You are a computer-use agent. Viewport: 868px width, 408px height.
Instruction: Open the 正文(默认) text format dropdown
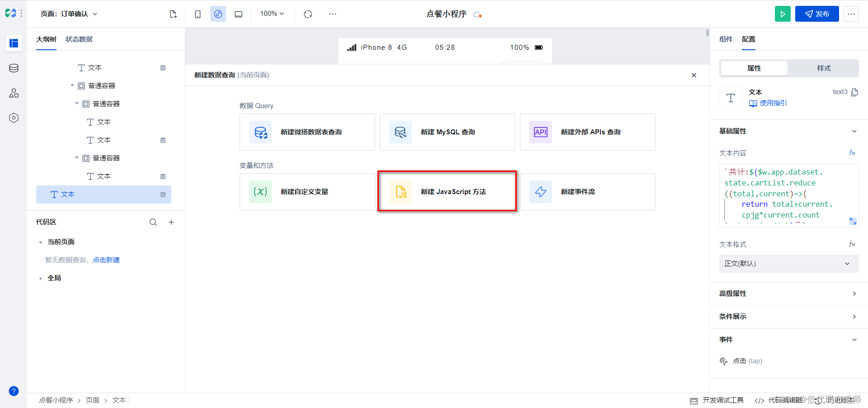click(x=789, y=264)
